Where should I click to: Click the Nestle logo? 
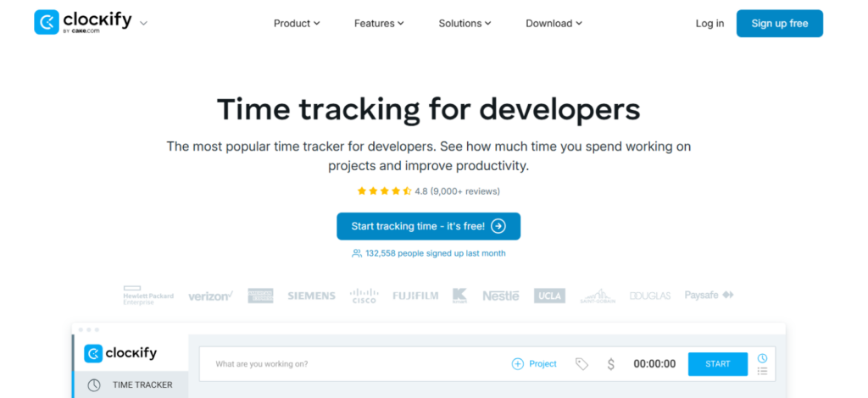point(500,296)
